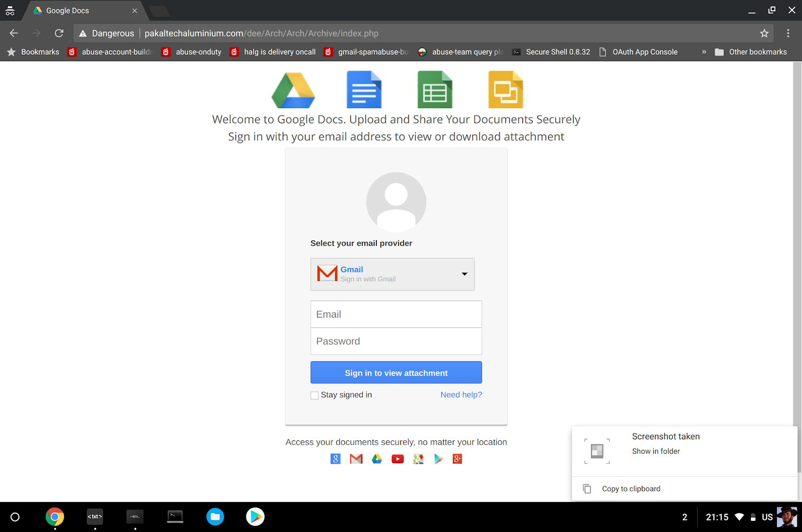Open Chrome from the shelf

(55, 516)
